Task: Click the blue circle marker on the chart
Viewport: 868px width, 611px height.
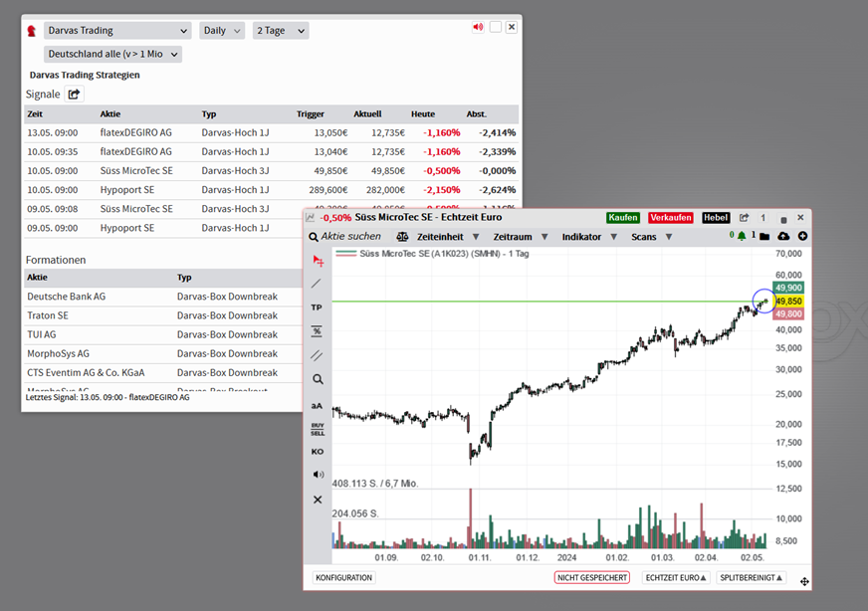Action: [x=764, y=302]
